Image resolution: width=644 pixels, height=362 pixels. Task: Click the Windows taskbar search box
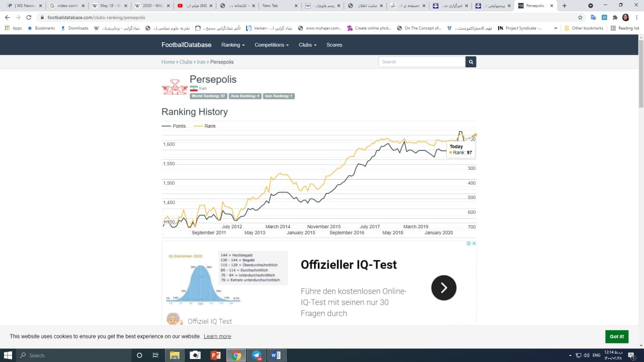pyautogui.click(x=73, y=355)
